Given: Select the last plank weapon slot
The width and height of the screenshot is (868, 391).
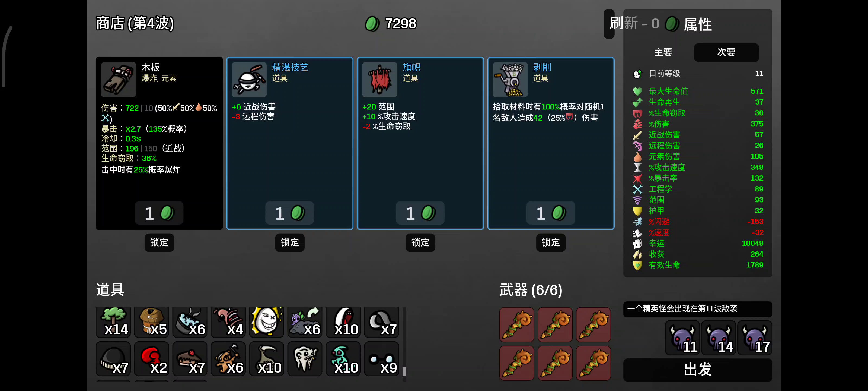Looking at the screenshot, I should click(593, 363).
